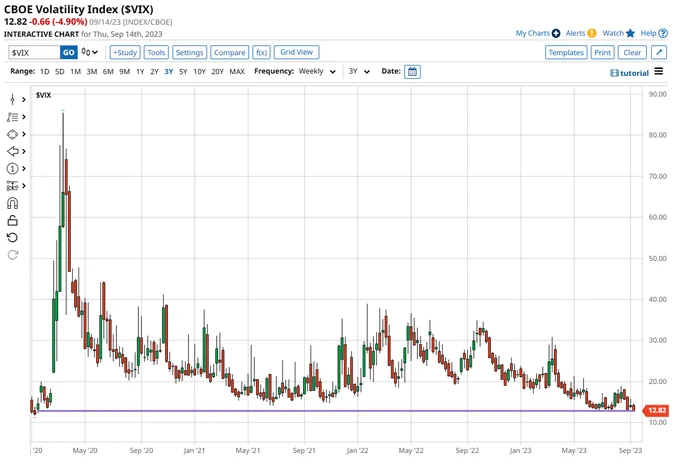This screenshot has width=680, height=469.
Task: Click the My Charts plus icon
Action: (556, 33)
